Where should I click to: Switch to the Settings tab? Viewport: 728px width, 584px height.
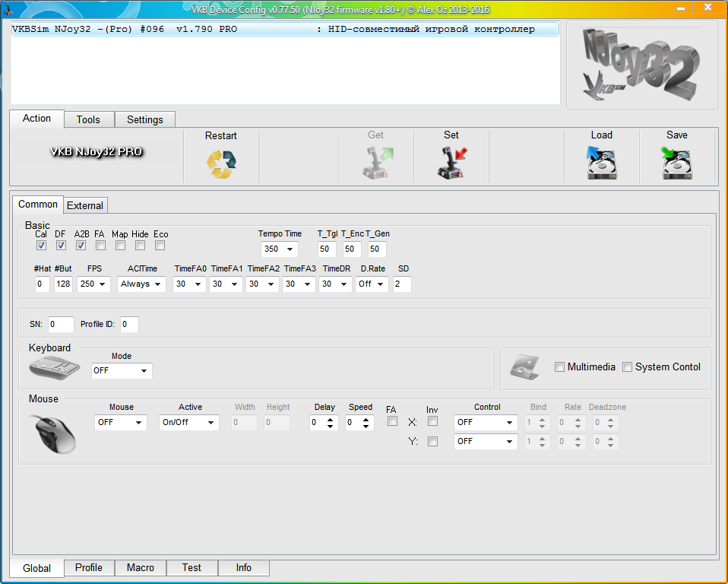[145, 119]
